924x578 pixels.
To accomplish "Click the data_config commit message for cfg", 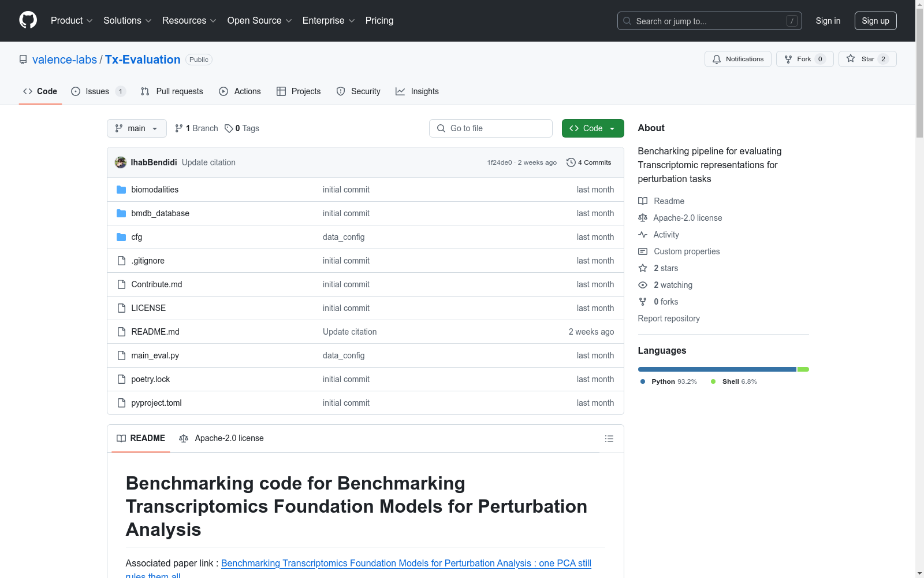I will click(344, 237).
